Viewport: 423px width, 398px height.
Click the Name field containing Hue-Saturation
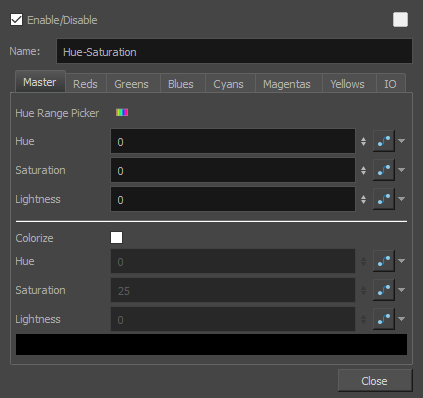click(x=234, y=51)
